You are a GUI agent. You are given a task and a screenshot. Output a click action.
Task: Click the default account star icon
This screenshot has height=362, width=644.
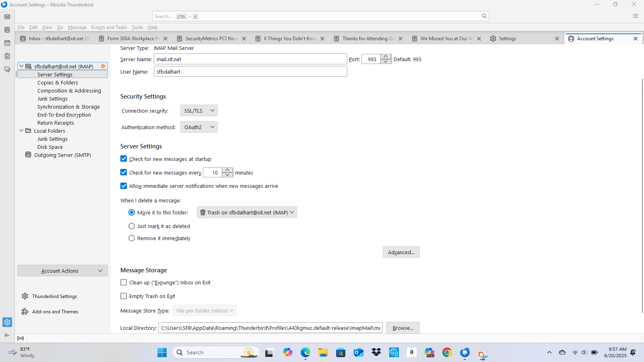(103, 66)
